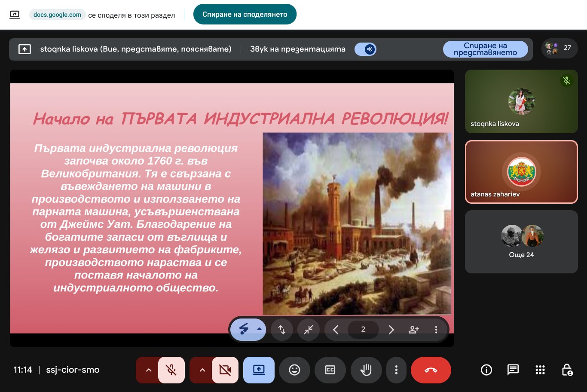The height and width of the screenshot is (392, 587).
Task: Open host controls lock icon
Action: pos(567,370)
